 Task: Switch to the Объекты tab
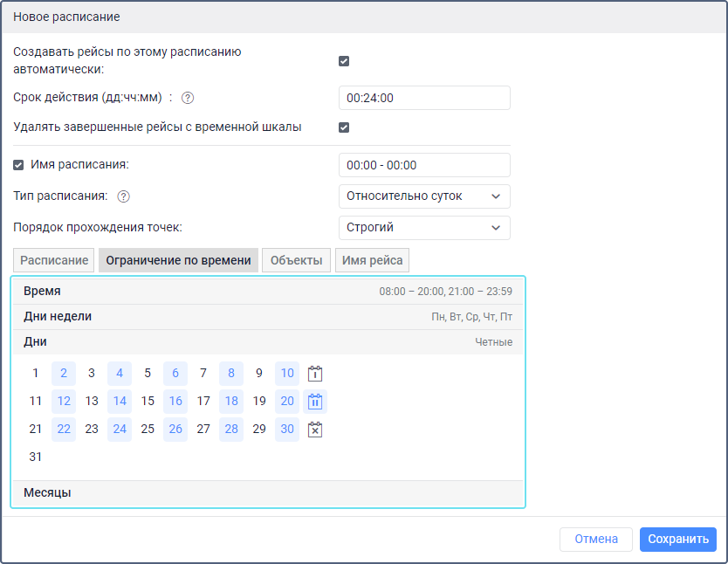(297, 261)
